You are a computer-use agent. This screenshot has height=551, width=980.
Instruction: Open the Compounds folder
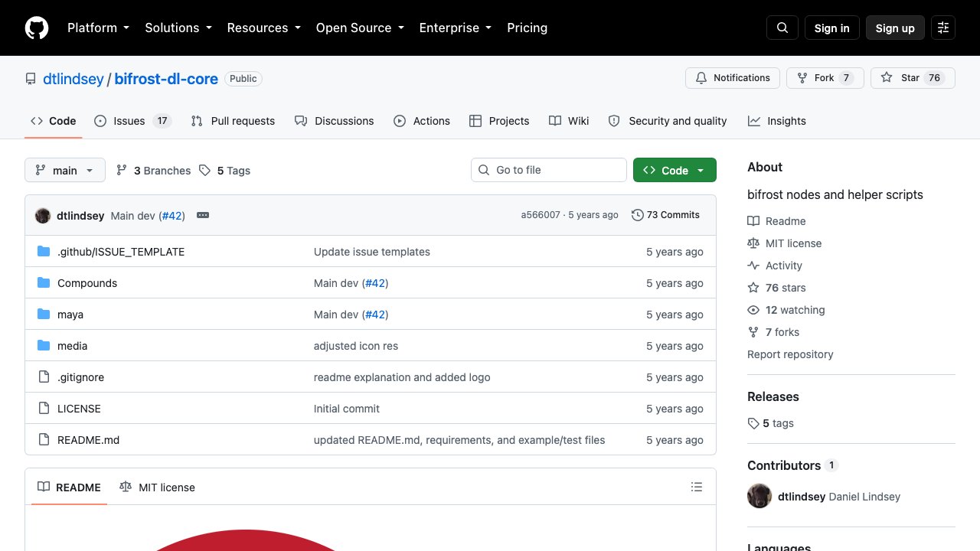(87, 283)
